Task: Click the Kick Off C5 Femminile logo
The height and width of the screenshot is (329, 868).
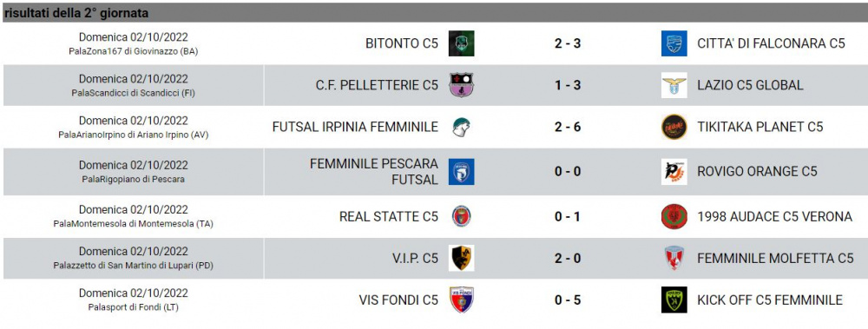Action: coord(674,299)
